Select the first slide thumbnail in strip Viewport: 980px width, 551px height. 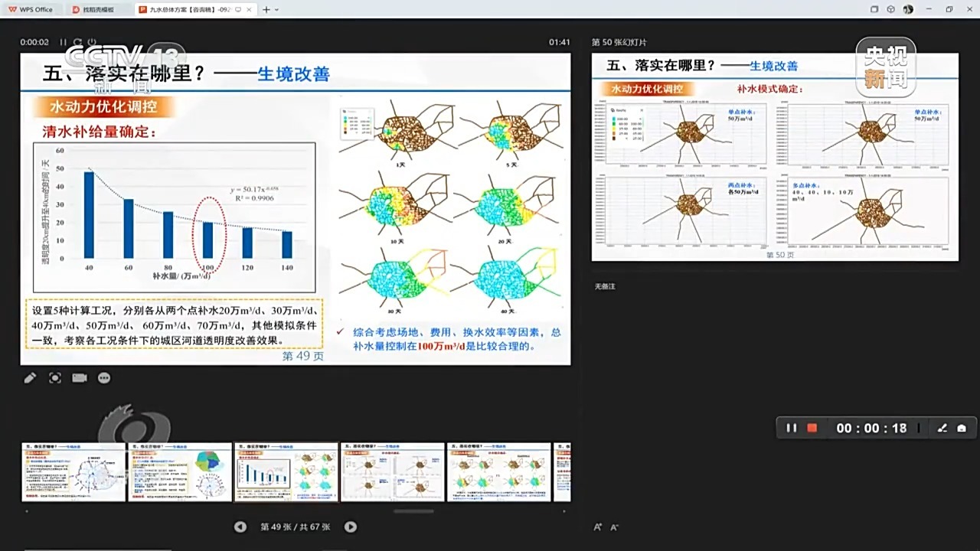[x=73, y=472]
